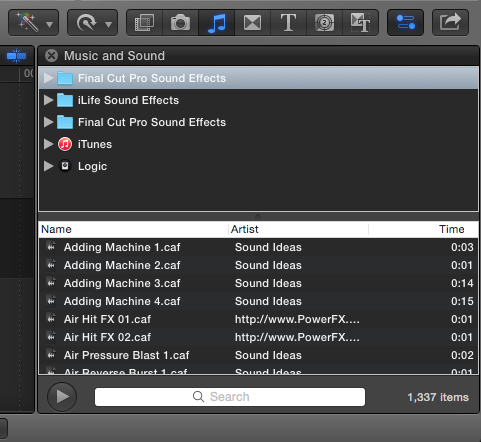Select Air Pressure Blast 1.caf
Image resolution: width=481 pixels, height=442 pixels.
pos(258,355)
